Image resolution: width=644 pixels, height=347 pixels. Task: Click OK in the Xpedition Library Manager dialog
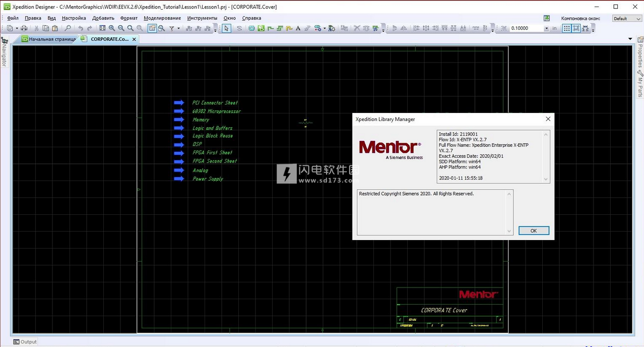coord(534,230)
